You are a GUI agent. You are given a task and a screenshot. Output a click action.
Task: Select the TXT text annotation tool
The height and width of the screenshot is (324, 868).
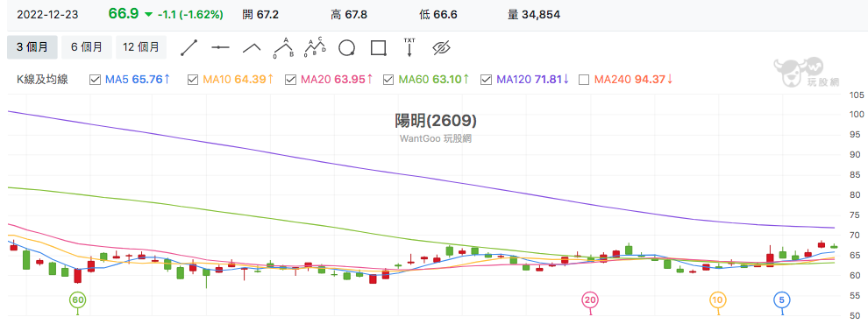pyautogui.click(x=409, y=47)
